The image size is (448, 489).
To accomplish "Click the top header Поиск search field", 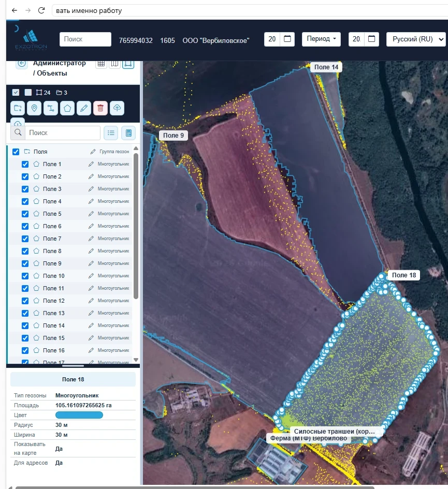I will coord(85,39).
